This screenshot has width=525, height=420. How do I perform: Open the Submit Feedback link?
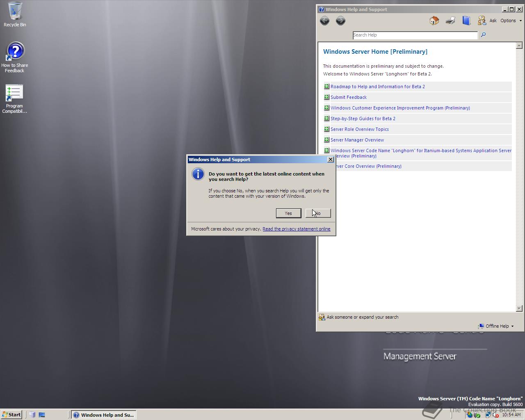(x=349, y=97)
